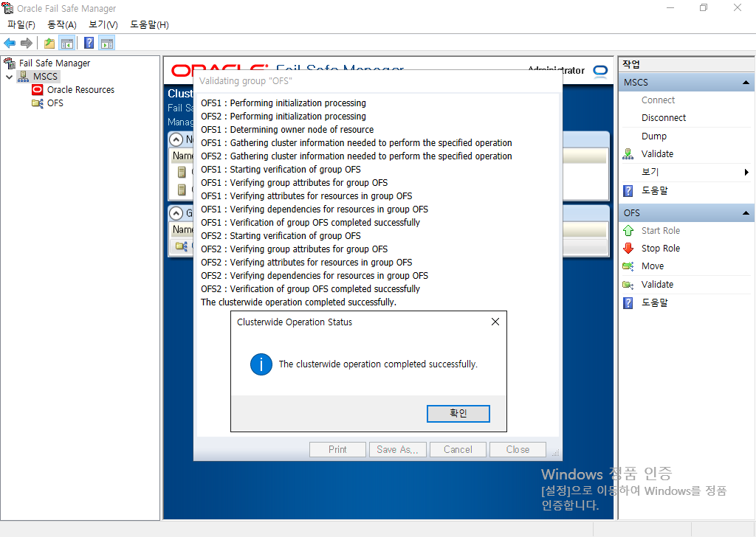The image size is (756, 537).
Task: Click 확인 in Clusterwide Operation Status dialog
Action: tap(458, 413)
